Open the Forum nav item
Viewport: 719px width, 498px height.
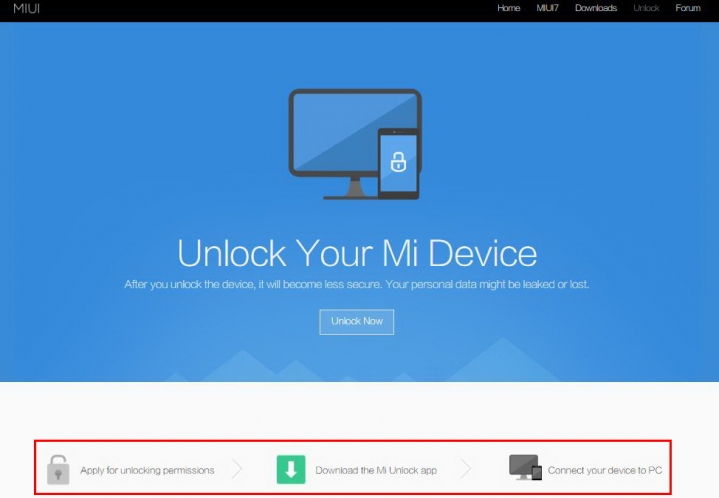point(688,8)
